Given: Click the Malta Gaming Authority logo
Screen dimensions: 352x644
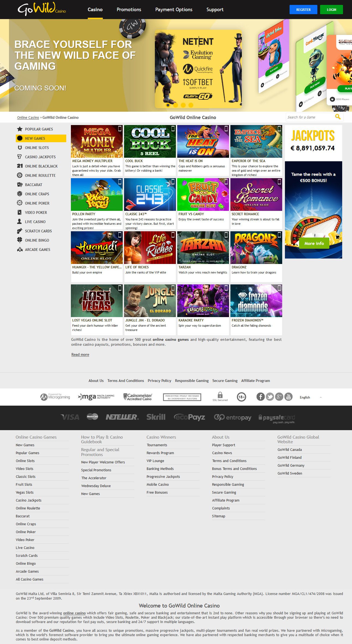Looking at the screenshot, I should [x=96, y=397].
